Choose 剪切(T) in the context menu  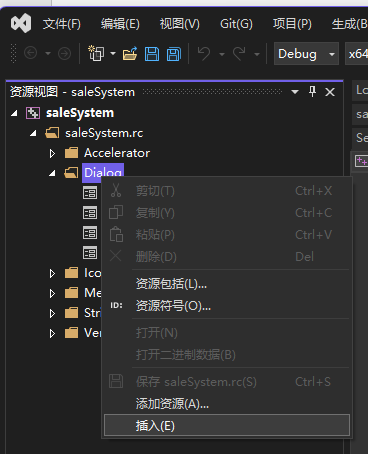227,191
